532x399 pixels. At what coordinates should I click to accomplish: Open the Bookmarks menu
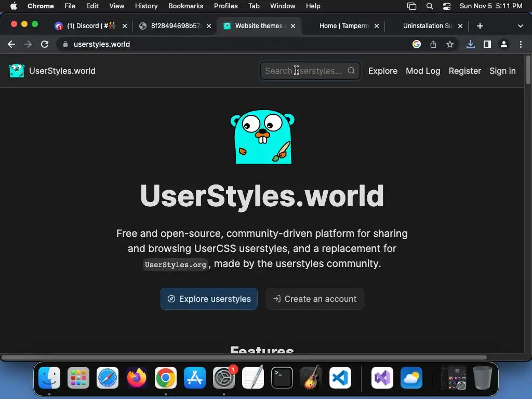point(185,6)
